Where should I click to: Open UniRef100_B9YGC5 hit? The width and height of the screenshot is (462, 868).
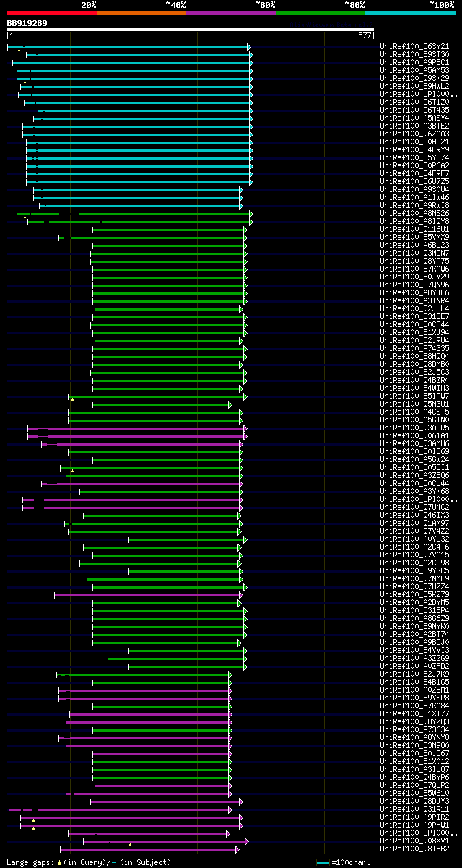(x=416, y=570)
